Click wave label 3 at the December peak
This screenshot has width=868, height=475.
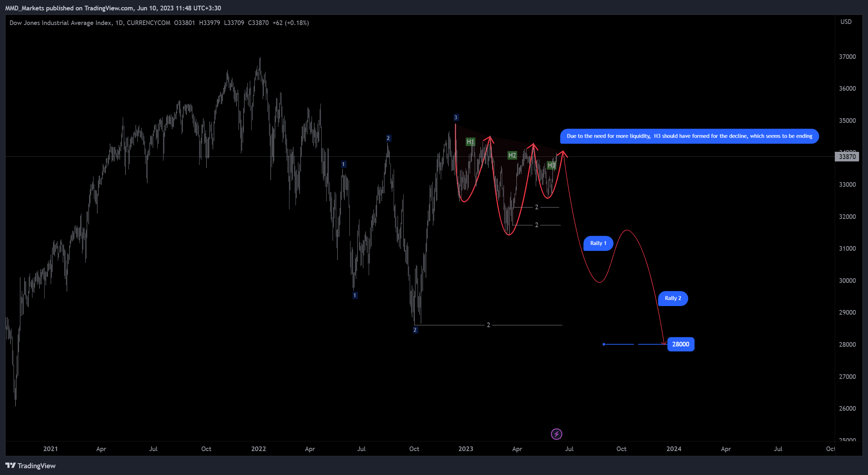pos(456,117)
